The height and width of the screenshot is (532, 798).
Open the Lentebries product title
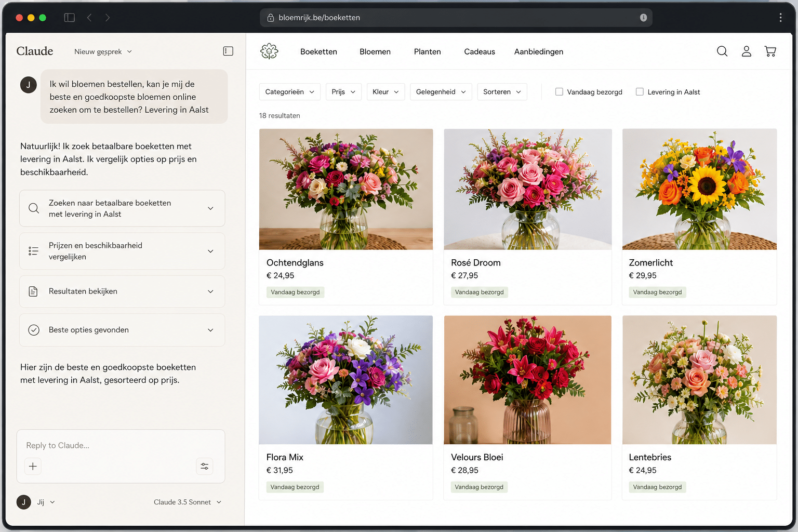(x=650, y=457)
